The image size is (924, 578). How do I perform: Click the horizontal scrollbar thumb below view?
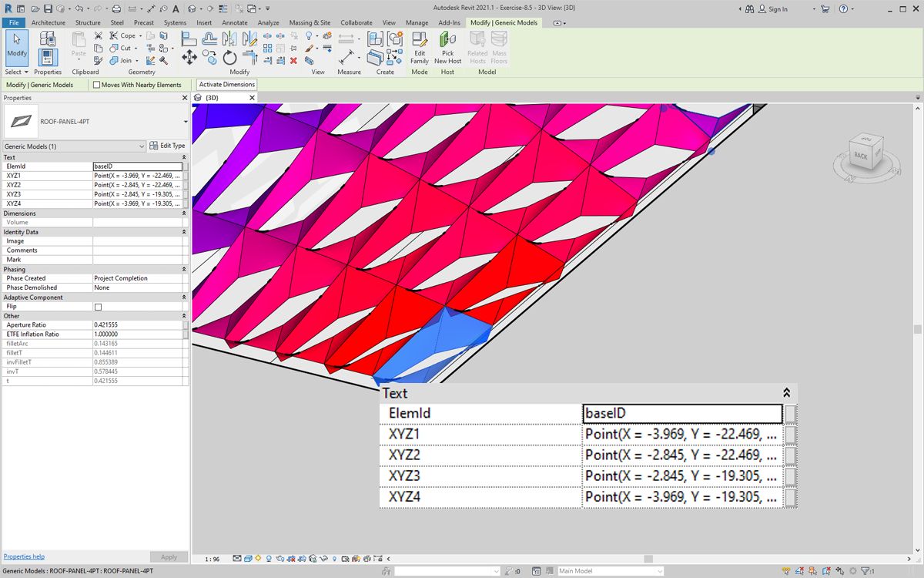click(648, 559)
